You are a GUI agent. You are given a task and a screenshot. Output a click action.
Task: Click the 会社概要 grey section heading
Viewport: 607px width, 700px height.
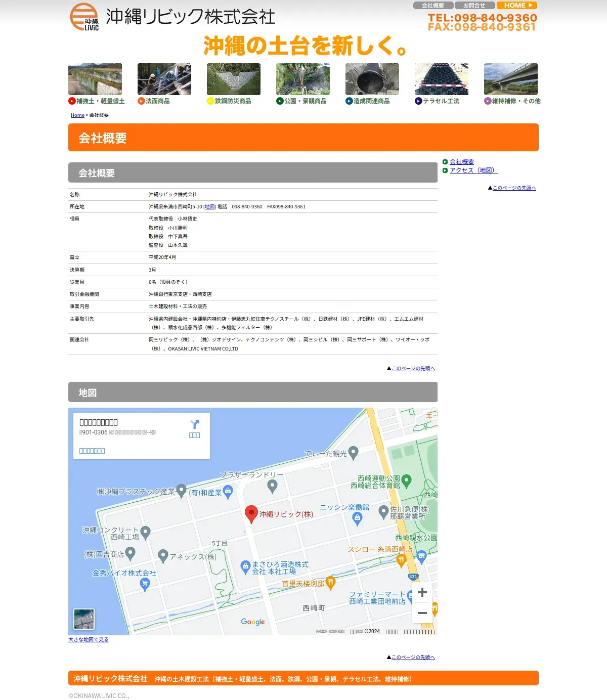click(x=253, y=172)
